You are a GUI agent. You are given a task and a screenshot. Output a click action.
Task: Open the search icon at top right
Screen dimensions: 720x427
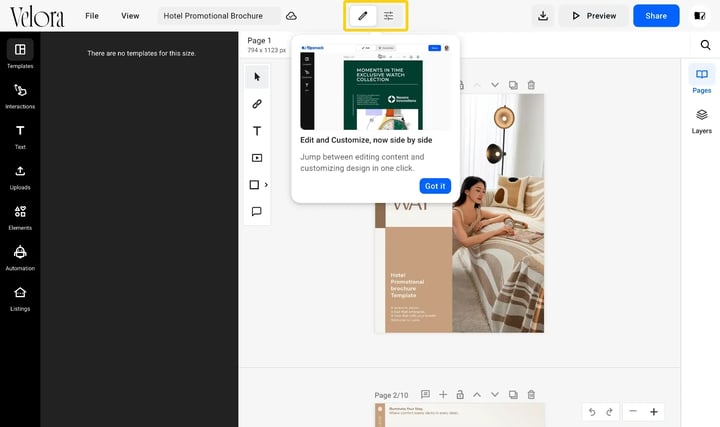click(705, 45)
